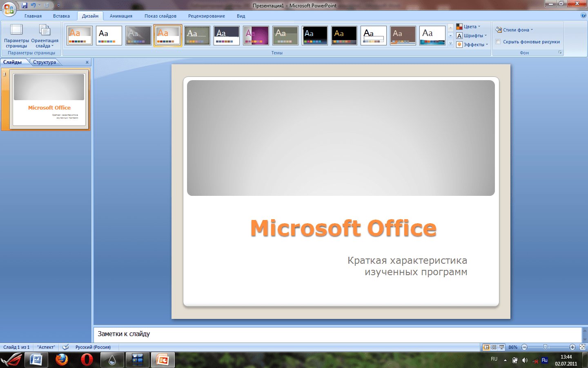Screen dimensions: 588x368
Task: Launch Firefox from the taskbar
Action: (62, 360)
